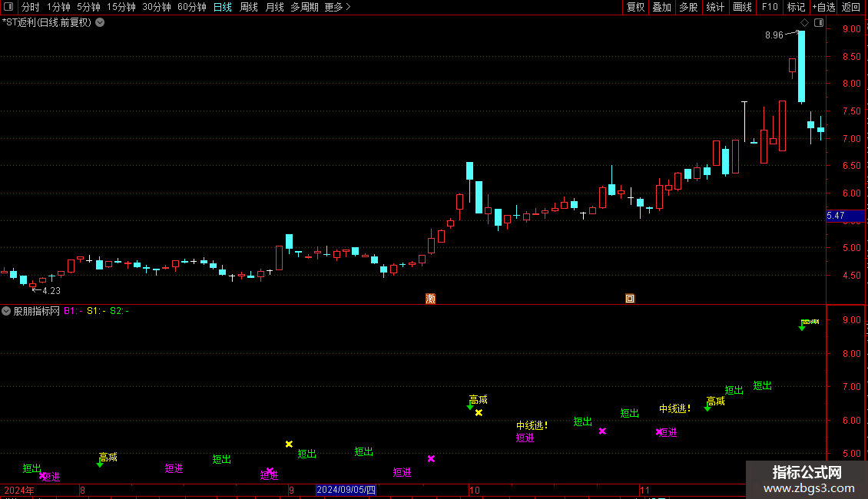
Task: Select the 30分钟 period
Action: click(157, 7)
